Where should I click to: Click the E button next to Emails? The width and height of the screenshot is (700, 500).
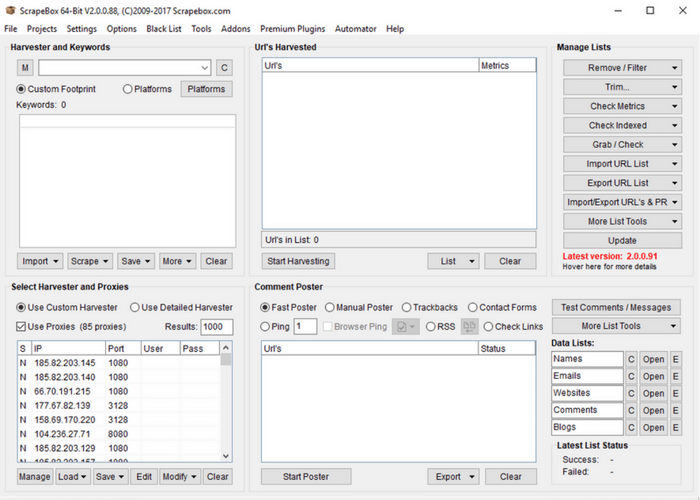pos(675,376)
